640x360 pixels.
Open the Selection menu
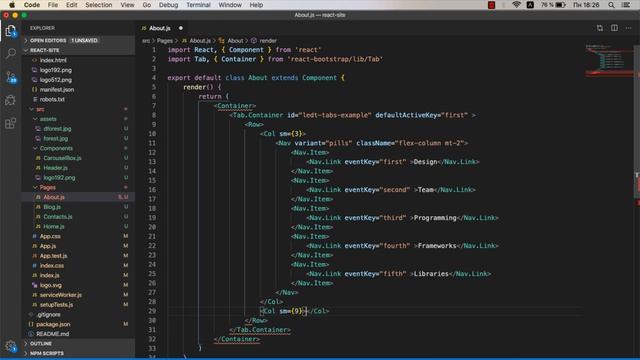[98, 5]
